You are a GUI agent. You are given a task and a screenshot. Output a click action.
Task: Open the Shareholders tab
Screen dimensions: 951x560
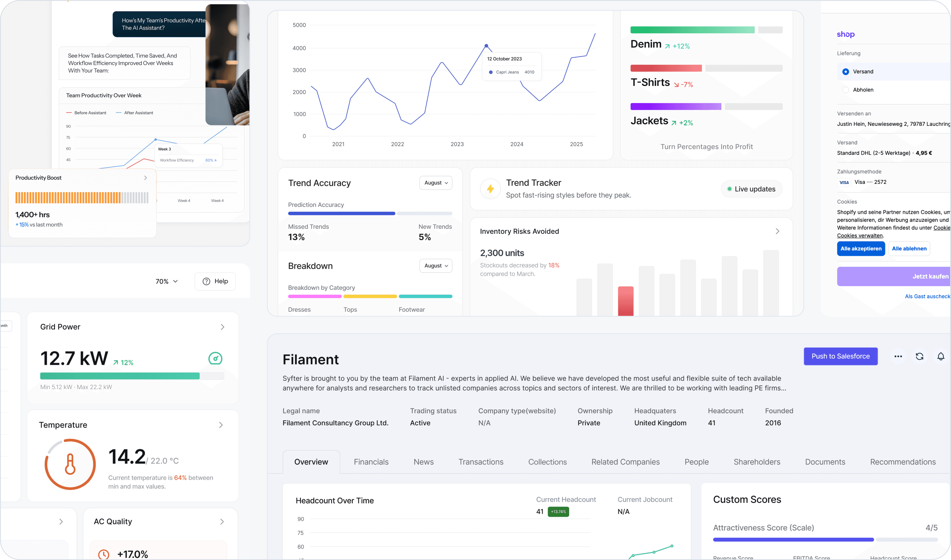[x=757, y=462]
